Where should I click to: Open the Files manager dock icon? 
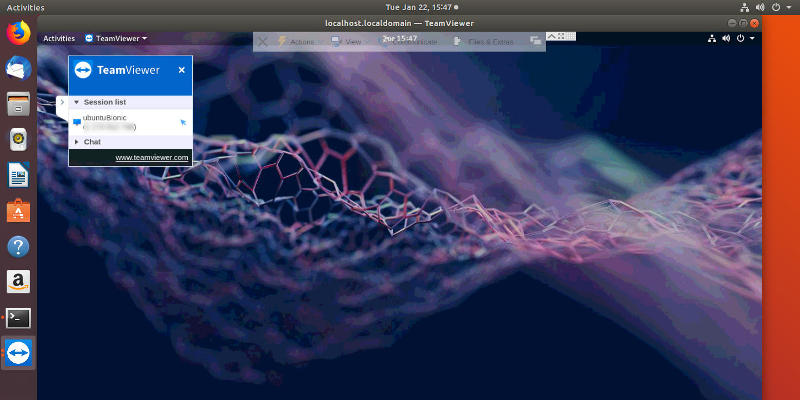(x=18, y=104)
